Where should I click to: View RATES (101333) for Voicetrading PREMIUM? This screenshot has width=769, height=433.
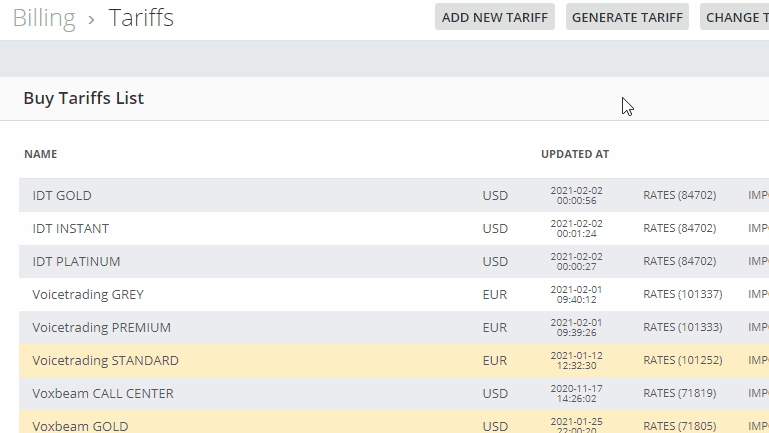pos(683,327)
